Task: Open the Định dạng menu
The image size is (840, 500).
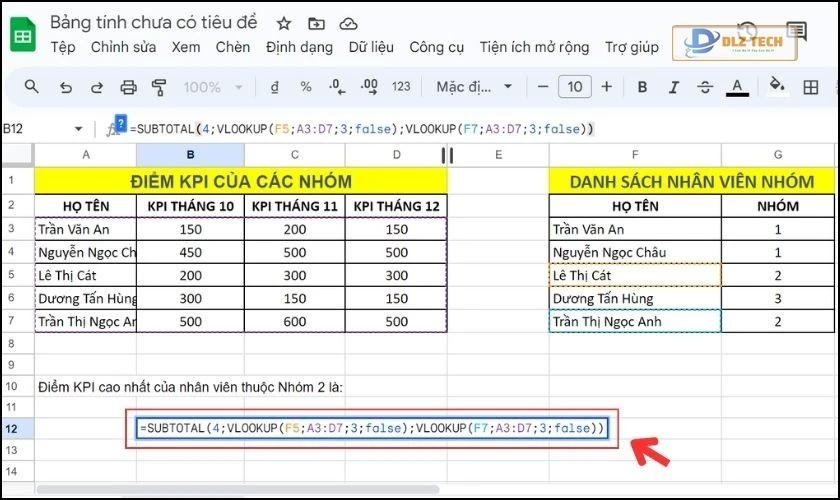Action: pyautogui.click(x=300, y=47)
